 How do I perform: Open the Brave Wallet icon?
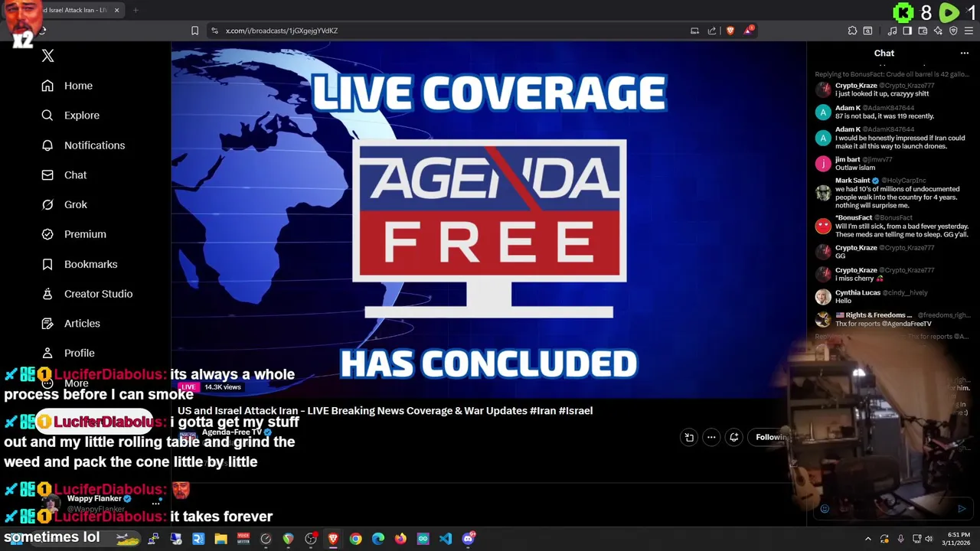[x=923, y=31]
